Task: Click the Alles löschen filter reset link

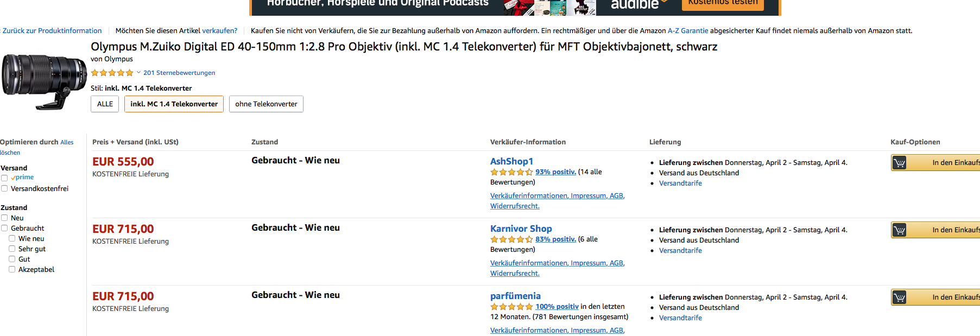Action: (37, 147)
